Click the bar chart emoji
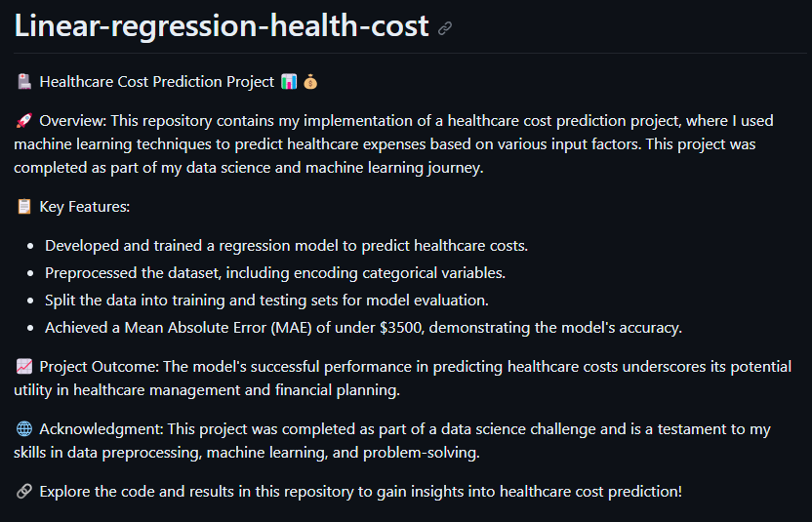 pos(289,82)
